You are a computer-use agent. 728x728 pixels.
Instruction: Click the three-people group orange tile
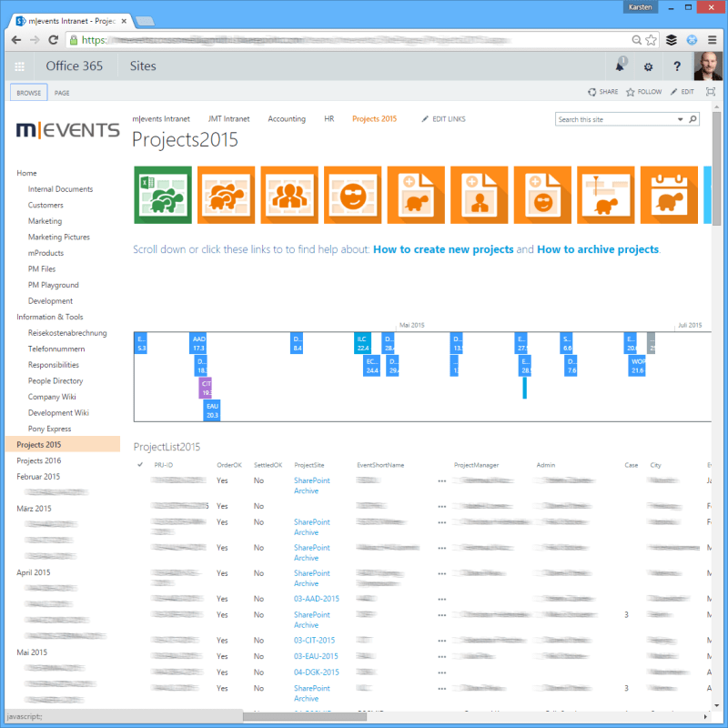289,194
